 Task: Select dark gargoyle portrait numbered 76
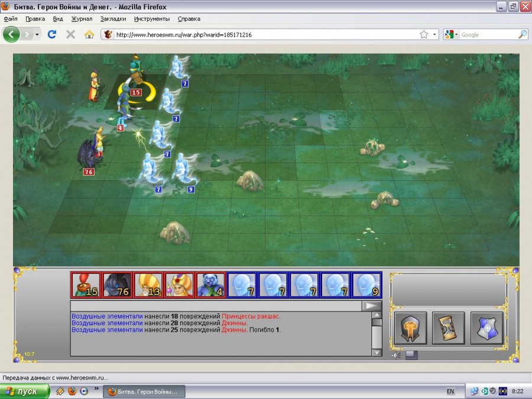pyautogui.click(x=118, y=285)
